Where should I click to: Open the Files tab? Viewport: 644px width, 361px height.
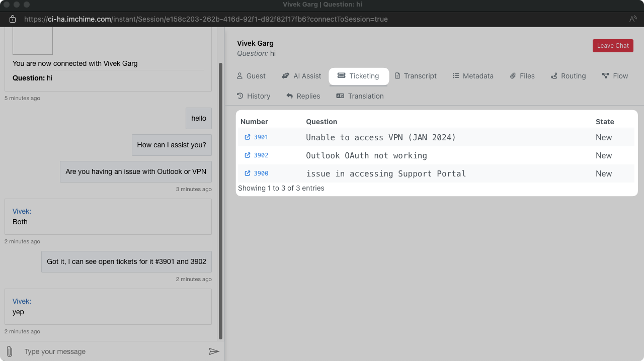pos(522,76)
